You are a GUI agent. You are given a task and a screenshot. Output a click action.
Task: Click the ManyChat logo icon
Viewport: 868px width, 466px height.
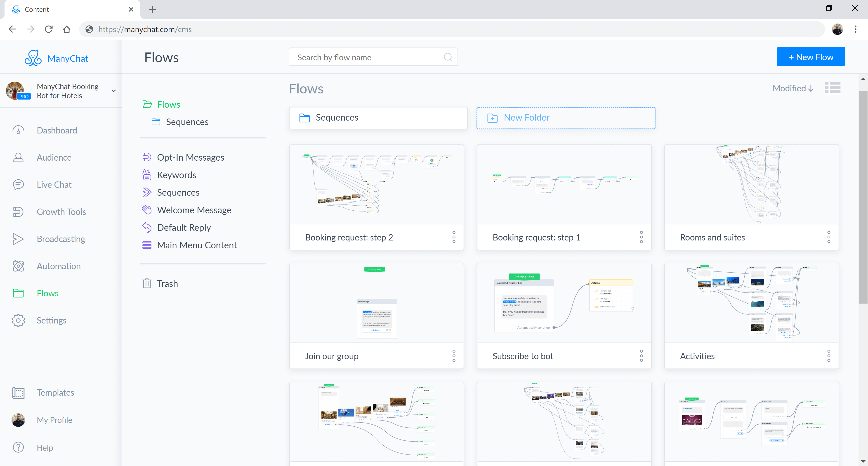point(33,58)
